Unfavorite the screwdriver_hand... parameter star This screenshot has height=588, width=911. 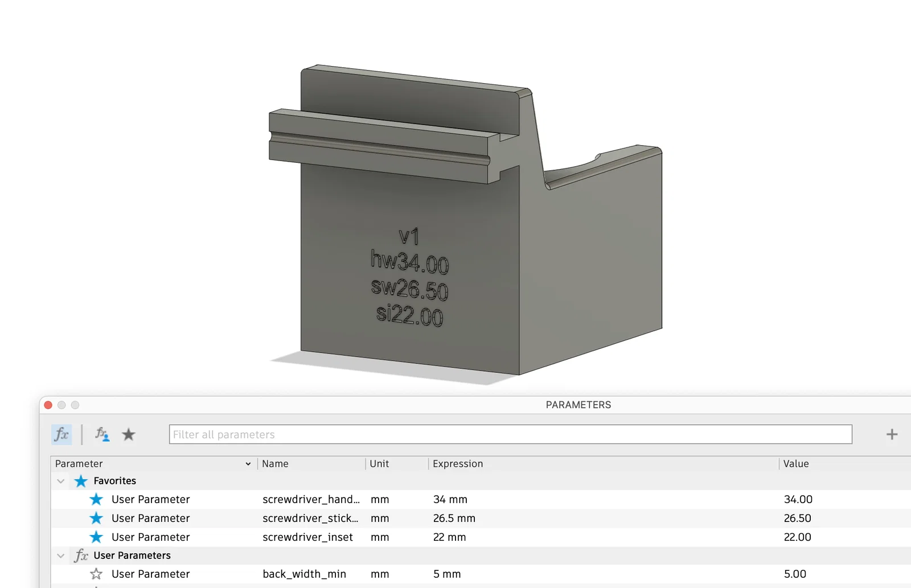click(96, 499)
